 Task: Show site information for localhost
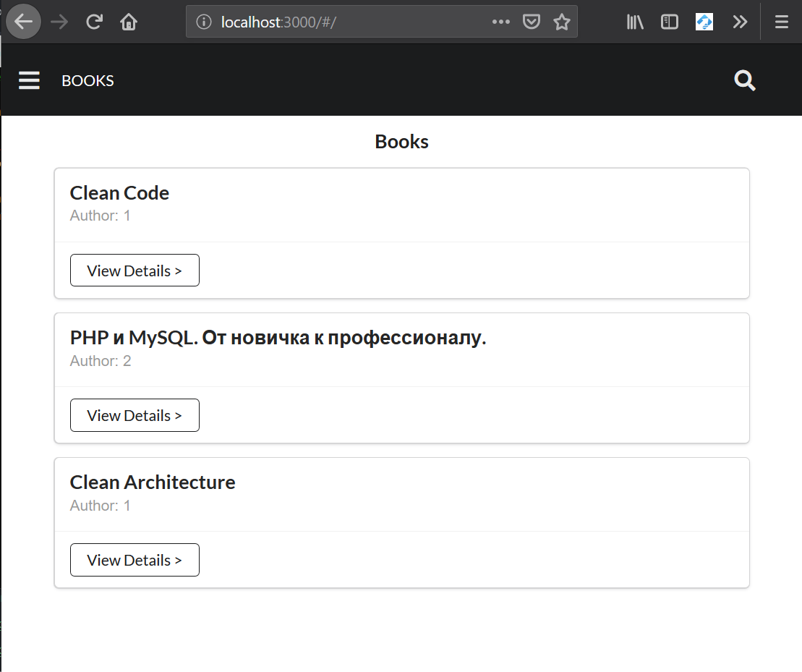pyautogui.click(x=205, y=22)
